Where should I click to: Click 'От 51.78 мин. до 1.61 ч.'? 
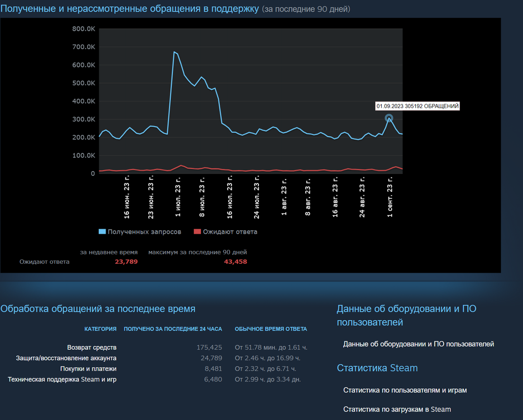(x=271, y=347)
